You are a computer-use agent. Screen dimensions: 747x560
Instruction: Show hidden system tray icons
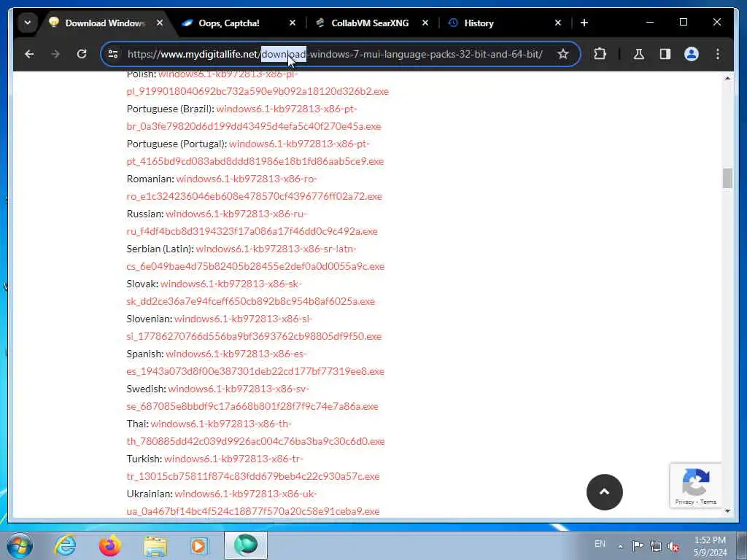(x=620, y=546)
